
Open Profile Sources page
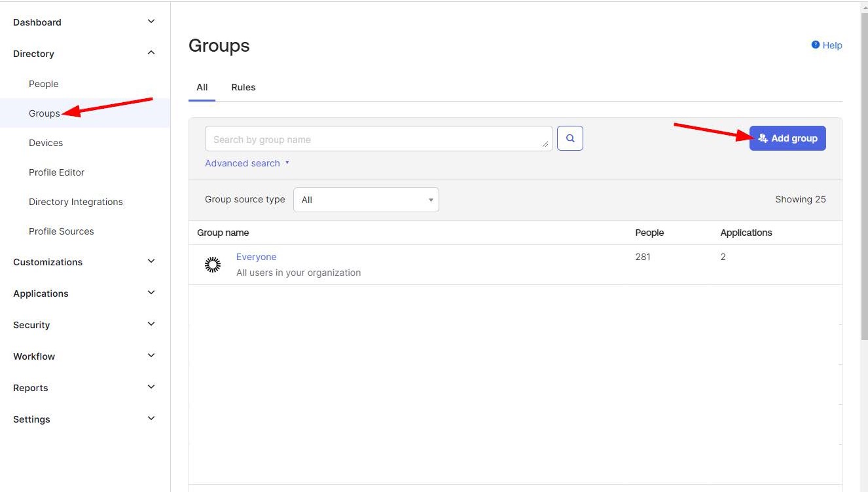[x=61, y=231]
